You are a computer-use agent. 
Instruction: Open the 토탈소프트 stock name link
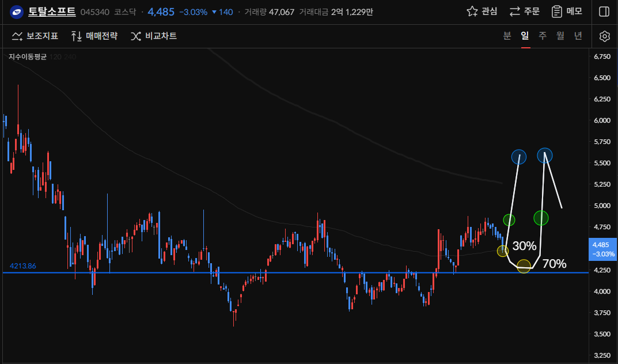52,12
